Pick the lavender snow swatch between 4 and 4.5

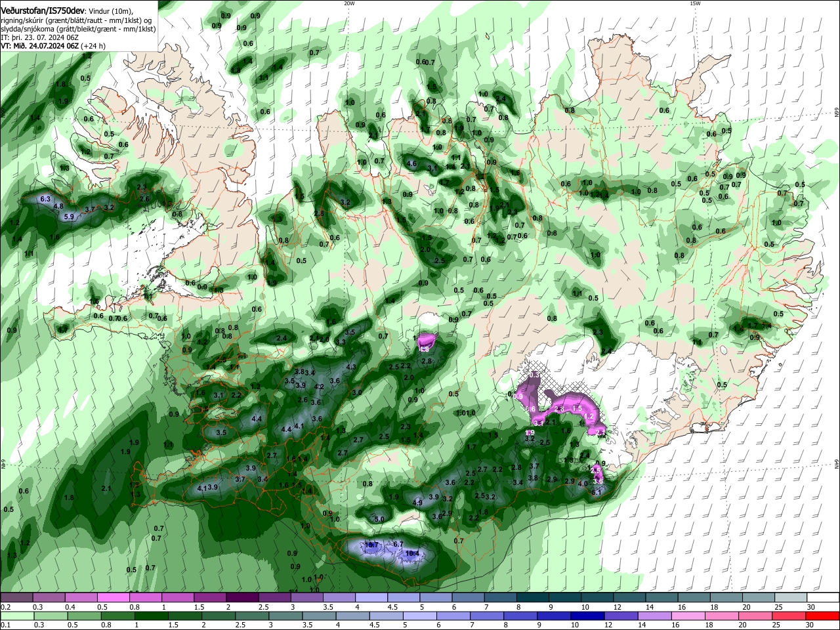click(371, 597)
